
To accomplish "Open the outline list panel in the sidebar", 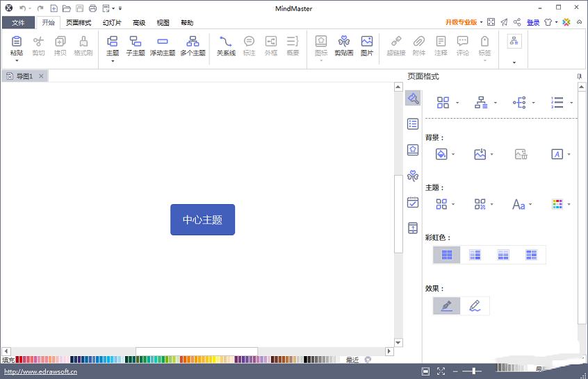I will (413, 124).
